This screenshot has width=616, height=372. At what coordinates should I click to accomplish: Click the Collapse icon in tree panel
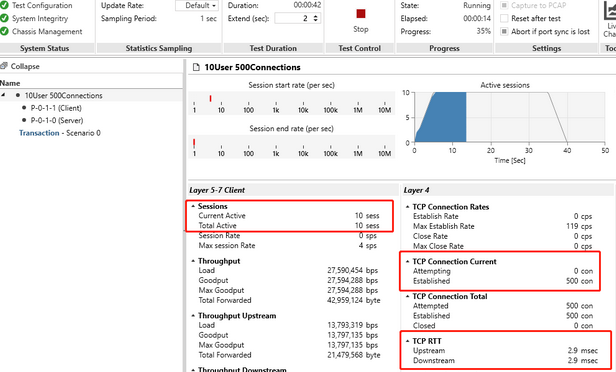point(4,66)
